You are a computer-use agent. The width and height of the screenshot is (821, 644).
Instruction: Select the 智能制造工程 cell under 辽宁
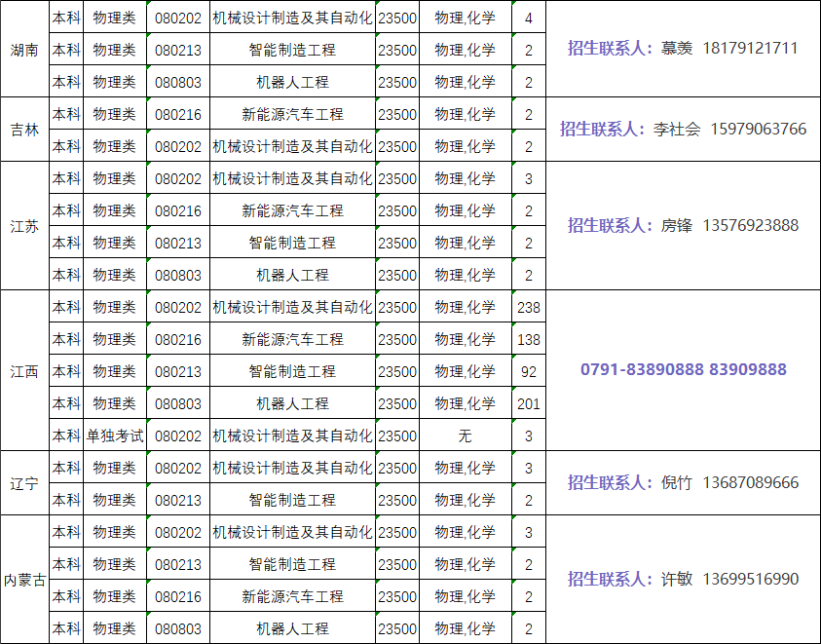(x=291, y=499)
